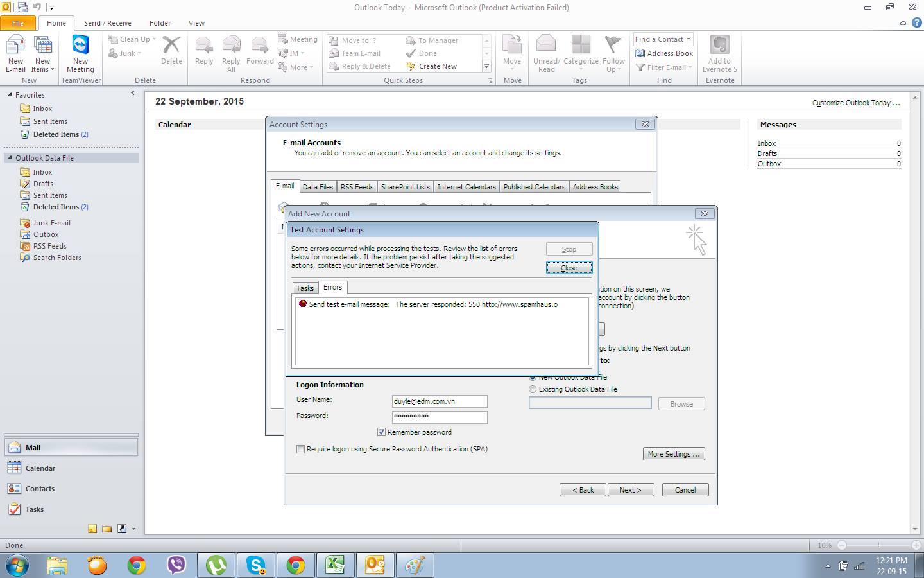Open the New Items ribbon icon
924x578 pixels.
tap(42, 54)
